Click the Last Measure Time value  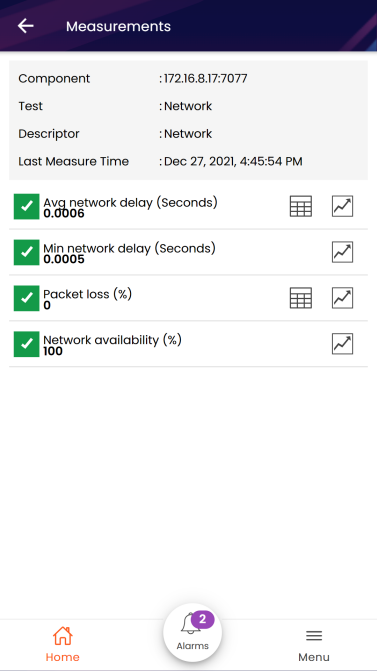tap(233, 162)
